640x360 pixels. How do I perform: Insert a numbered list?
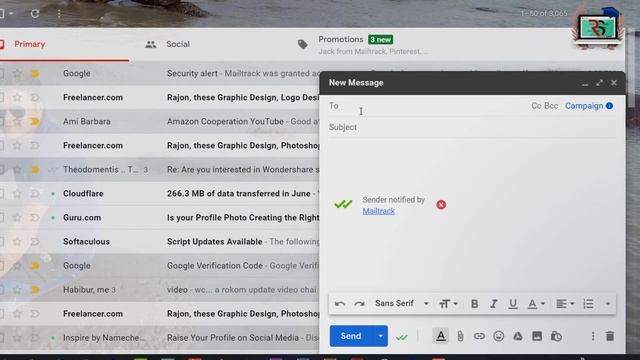(588, 304)
